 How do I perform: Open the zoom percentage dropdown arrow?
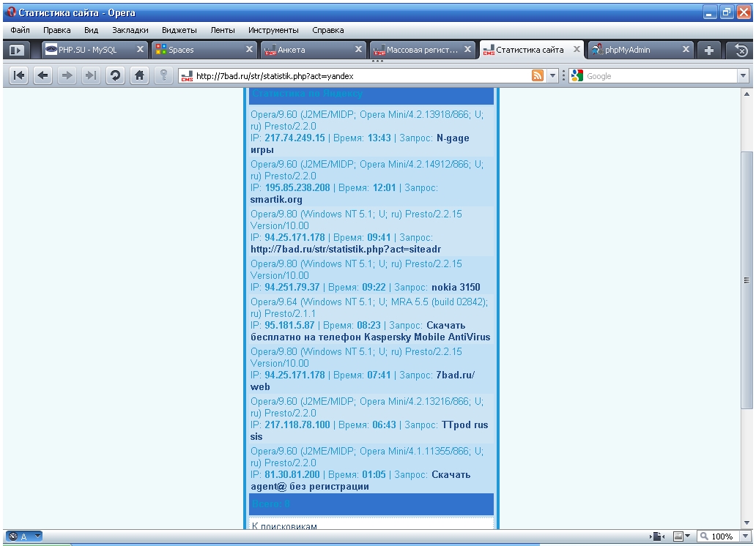[x=746, y=536]
